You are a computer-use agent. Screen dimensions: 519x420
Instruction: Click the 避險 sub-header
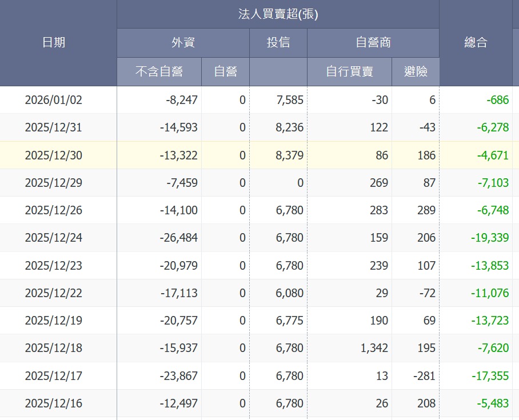(x=415, y=71)
